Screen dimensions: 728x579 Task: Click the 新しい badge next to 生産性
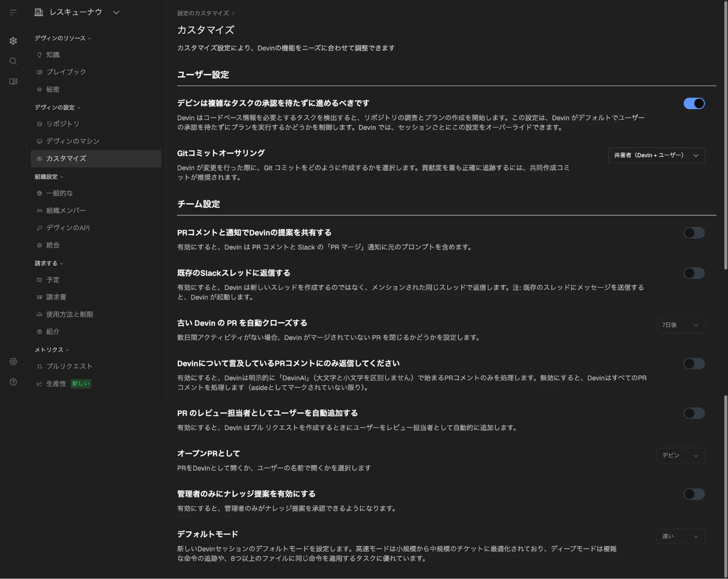pyautogui.click(x=81, y=384)
